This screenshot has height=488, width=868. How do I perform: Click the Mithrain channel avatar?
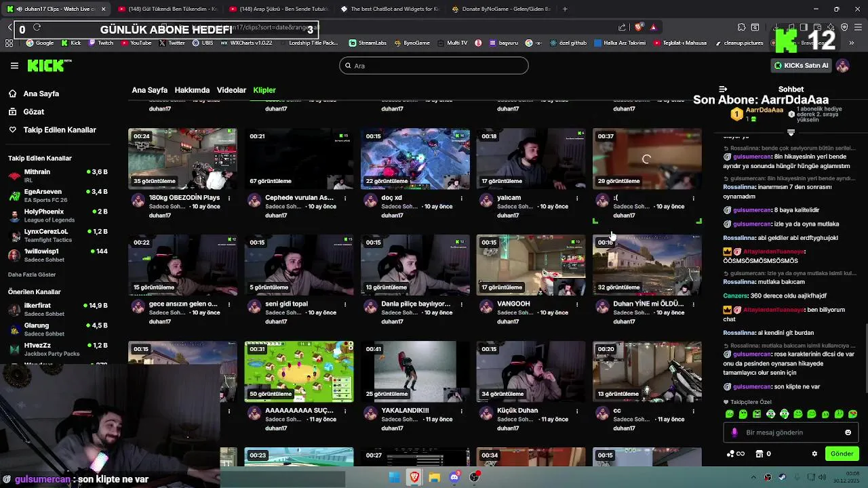coord(14,176)
